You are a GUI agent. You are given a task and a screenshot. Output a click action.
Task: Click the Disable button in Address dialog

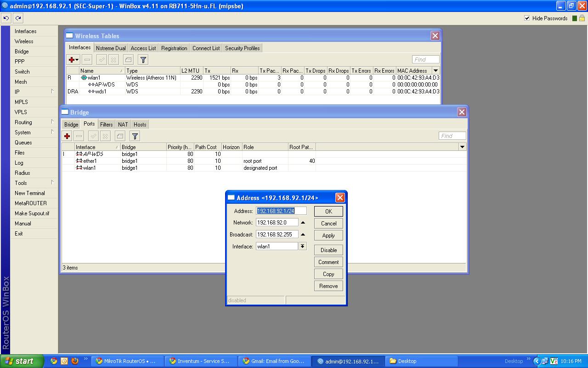click(x=328, y=250)
